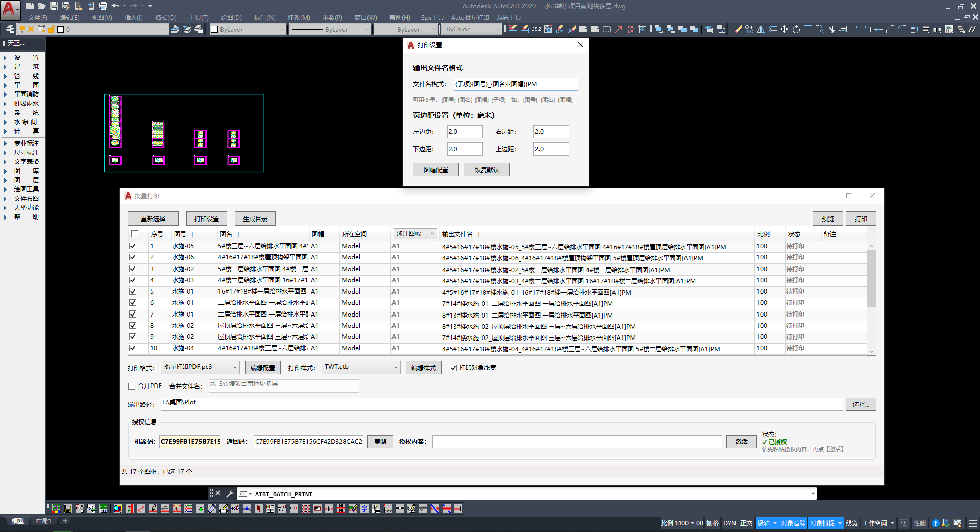Click the Extend tool icon
Screen dimensions: 980x532
click(x=843, y=29)
